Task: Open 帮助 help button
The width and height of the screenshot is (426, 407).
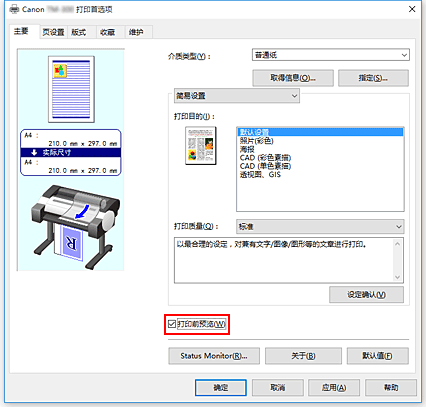Action: pyautogui.click(x=391, y=388)
